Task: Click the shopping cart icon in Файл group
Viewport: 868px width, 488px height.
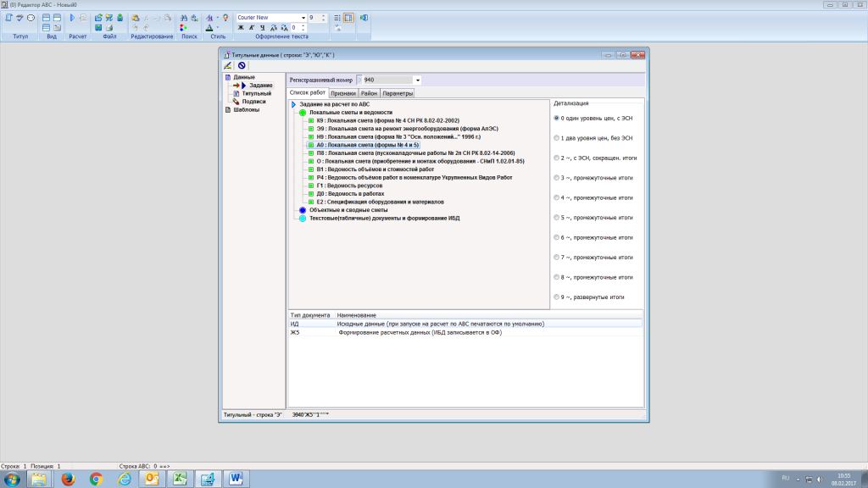Action: tap(109, 18)
